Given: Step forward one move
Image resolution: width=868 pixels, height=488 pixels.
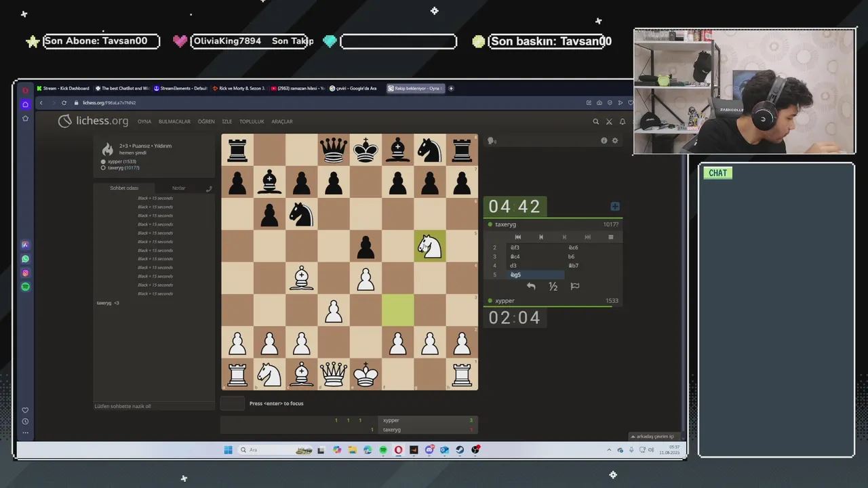Looking at the screenshot, I should pos(564,237).
